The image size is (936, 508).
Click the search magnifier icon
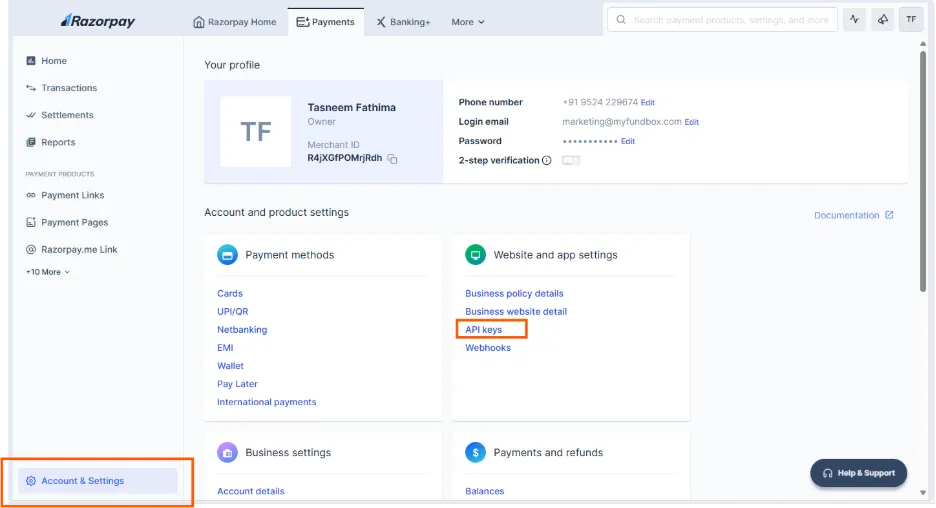click(621, 20)
